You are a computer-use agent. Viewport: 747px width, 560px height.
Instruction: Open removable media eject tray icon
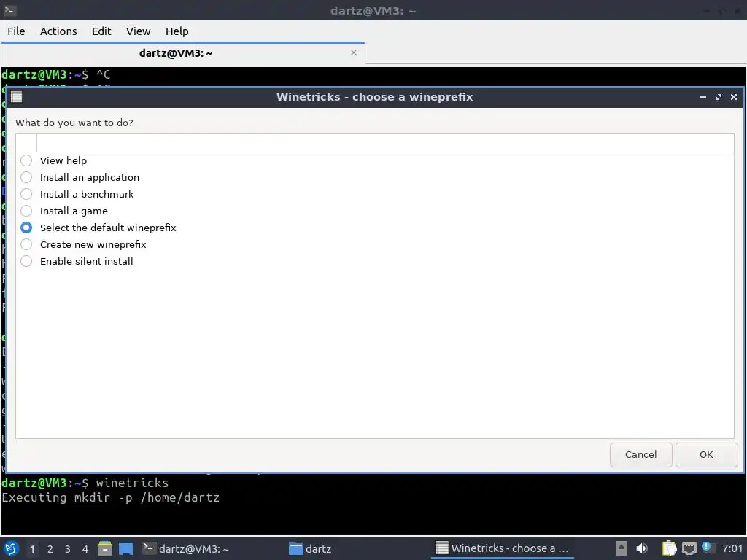622,548
